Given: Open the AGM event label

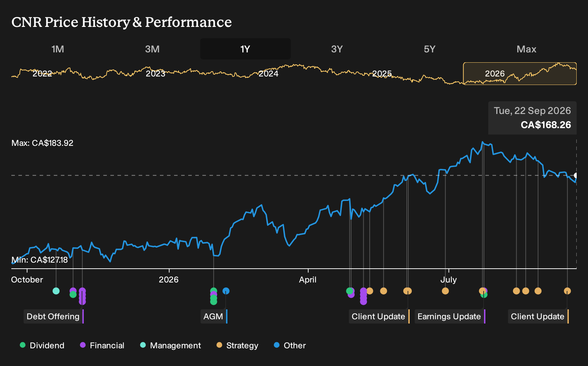Looking at the screenshot, I should click(214, 316).
